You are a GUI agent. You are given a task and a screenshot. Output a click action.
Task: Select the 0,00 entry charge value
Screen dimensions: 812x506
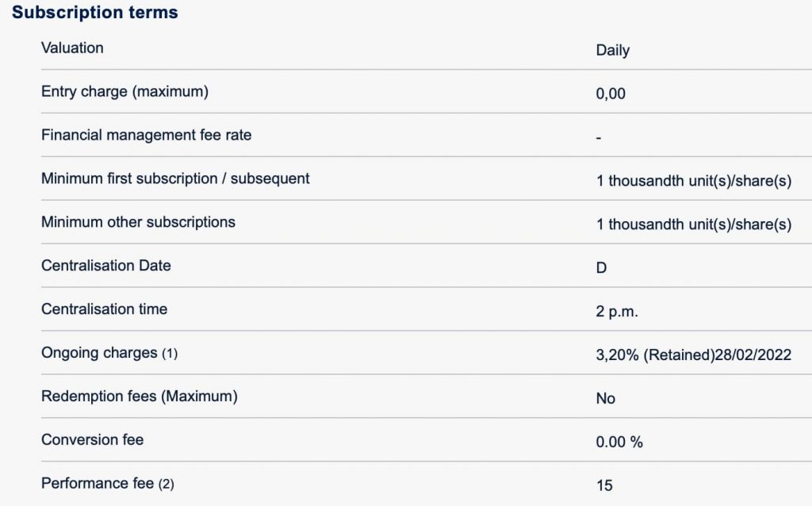pyautogui.click(x=611, y=94)
